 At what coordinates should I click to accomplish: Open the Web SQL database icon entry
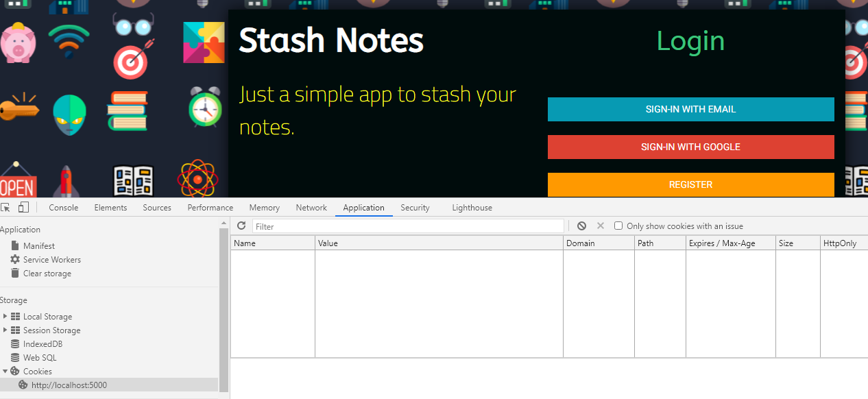coord(15,358)
